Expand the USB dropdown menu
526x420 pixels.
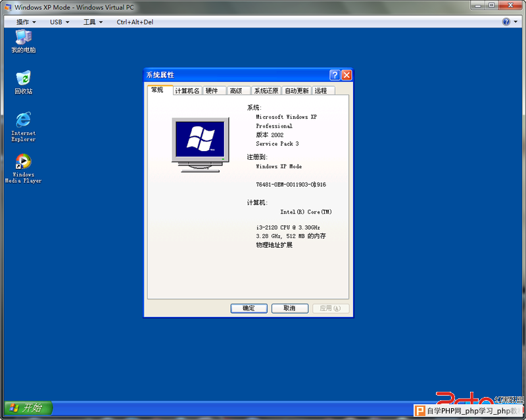[x=59, y=22]
